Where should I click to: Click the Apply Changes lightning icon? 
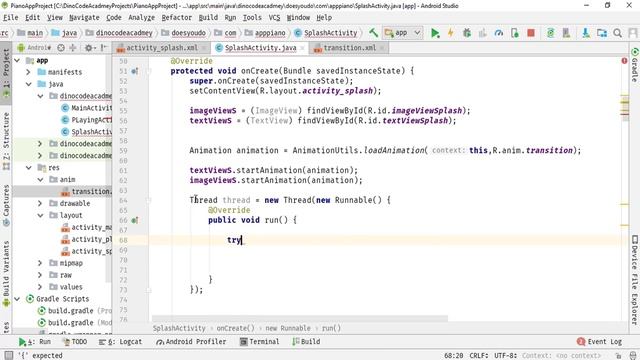pyautogui.click(x=451, y=33)
